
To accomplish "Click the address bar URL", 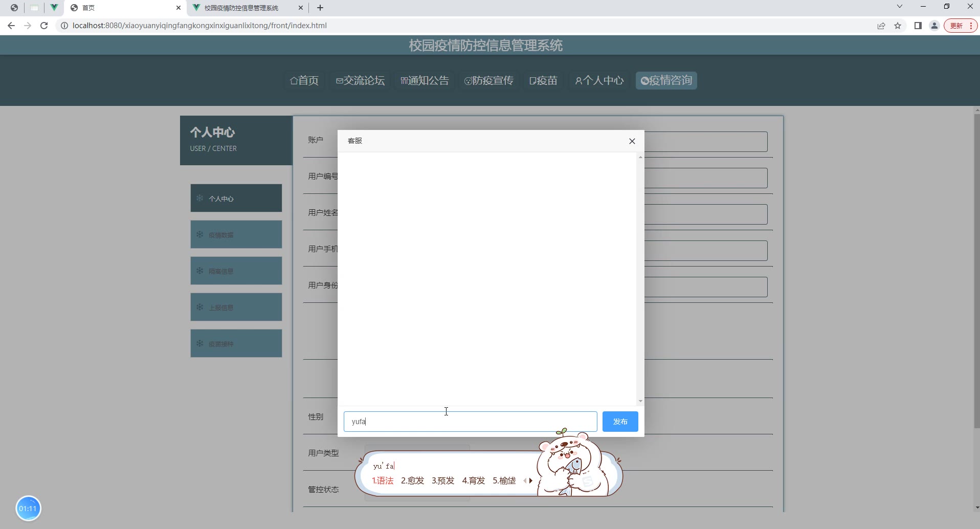I will point(199,26).
